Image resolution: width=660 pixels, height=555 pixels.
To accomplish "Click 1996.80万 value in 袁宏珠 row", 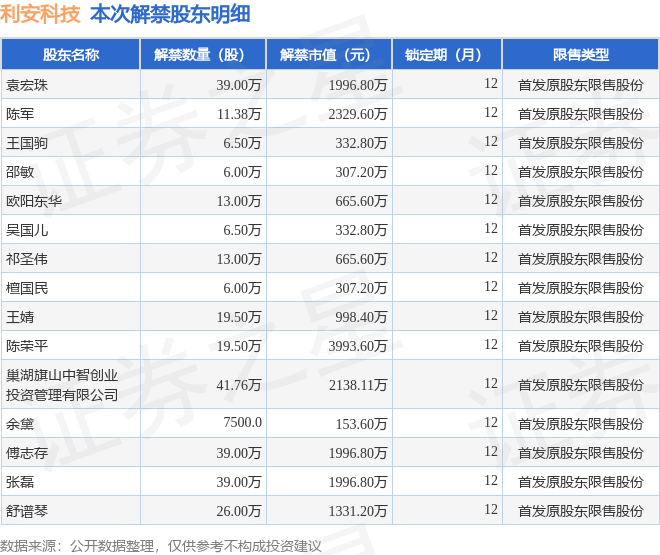I will (358, 85).
